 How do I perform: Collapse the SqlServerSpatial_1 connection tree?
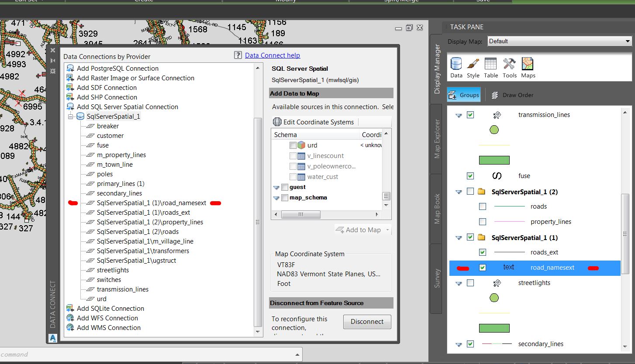(x=71, y=116)
